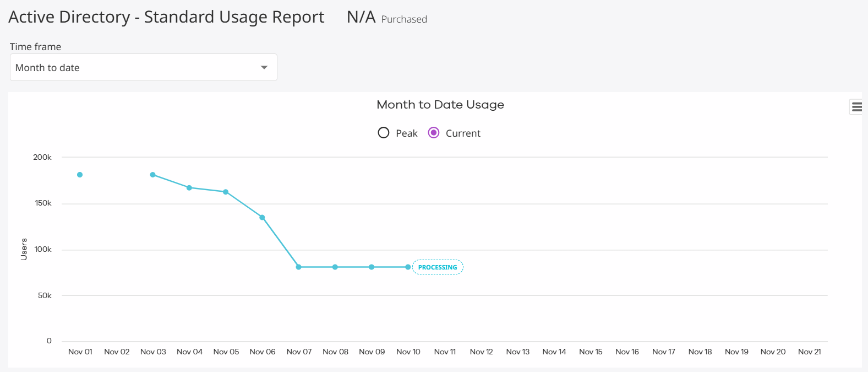
Task: Click the Purchased label
Action: (x=404, y=19)
